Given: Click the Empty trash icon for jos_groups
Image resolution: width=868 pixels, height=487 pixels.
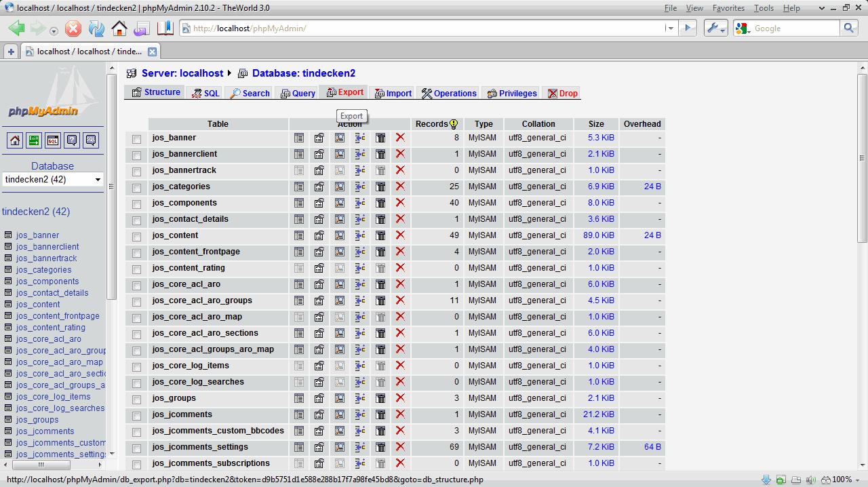Looking at the screenshot, I should (x=380, y=398).
